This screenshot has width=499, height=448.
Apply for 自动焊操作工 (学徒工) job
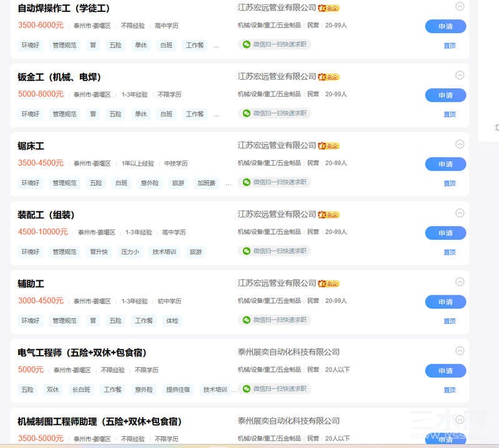445,26
